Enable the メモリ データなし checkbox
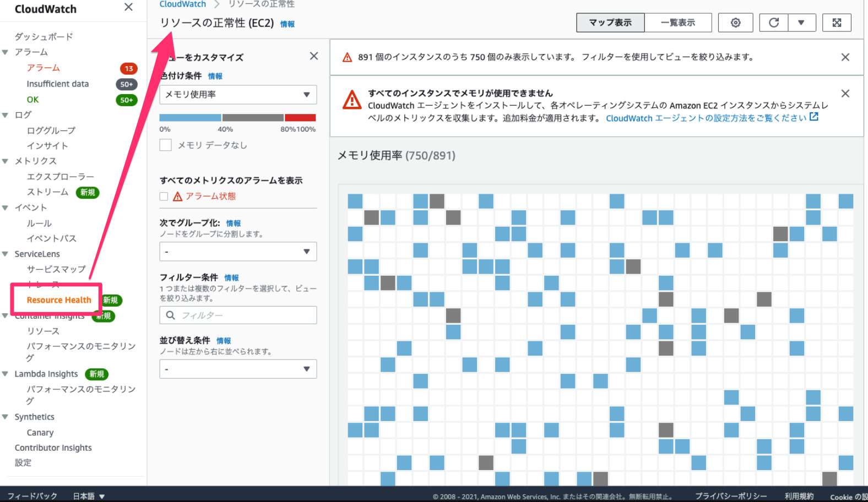The height and width of the screenshot is (502, 868). click(x=165, y=145)
